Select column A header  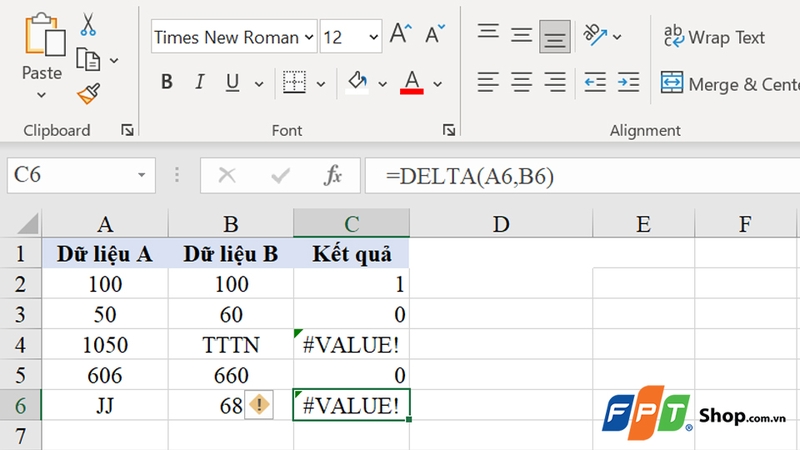(105, 223)
